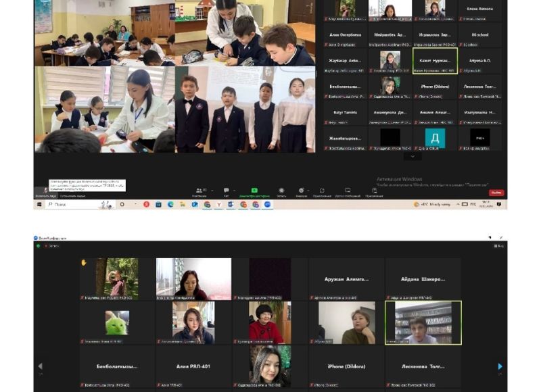Select the 86 school participant tile
This screenshot has height=392, width=541.
pyautogui.click(x=479, y=34)
